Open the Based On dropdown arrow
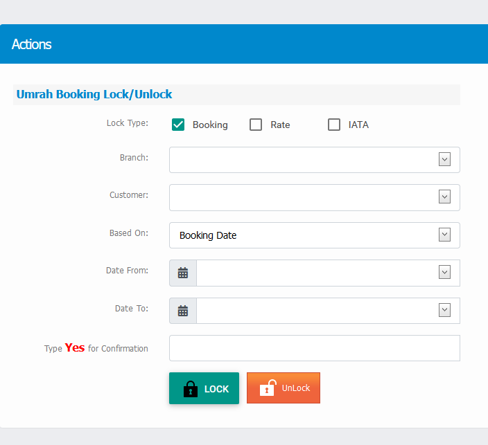The width and height of the screenshot is (488, 445). pyautogui.click(x=445, y=235)
